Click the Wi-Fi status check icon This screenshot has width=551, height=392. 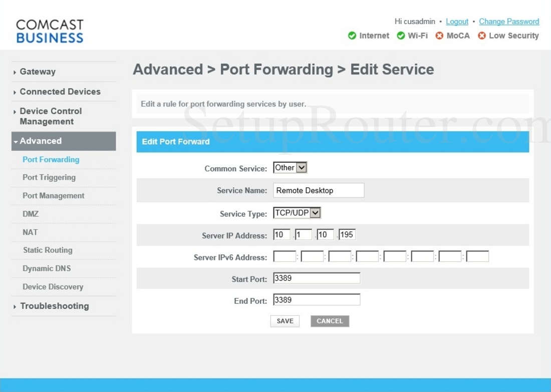point(401,36)
